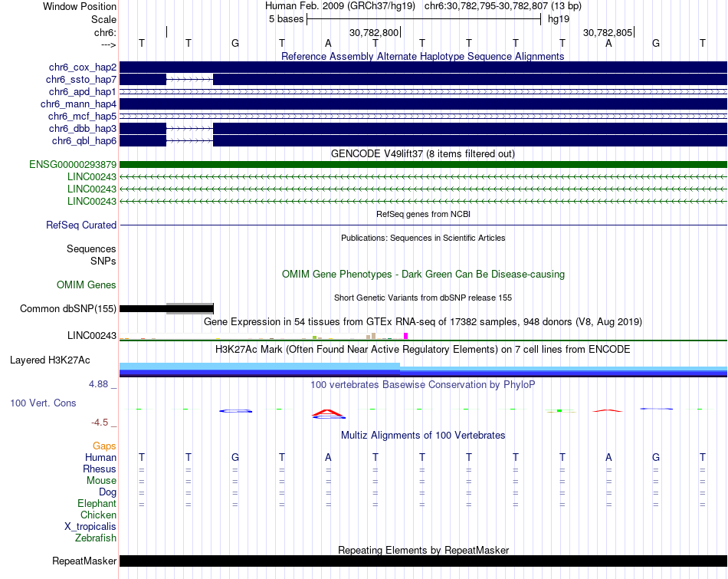Image resolution: width=728 pixels, height=579 pixels.
Task: Click the Window Position label
Action: tap(80, 6)
